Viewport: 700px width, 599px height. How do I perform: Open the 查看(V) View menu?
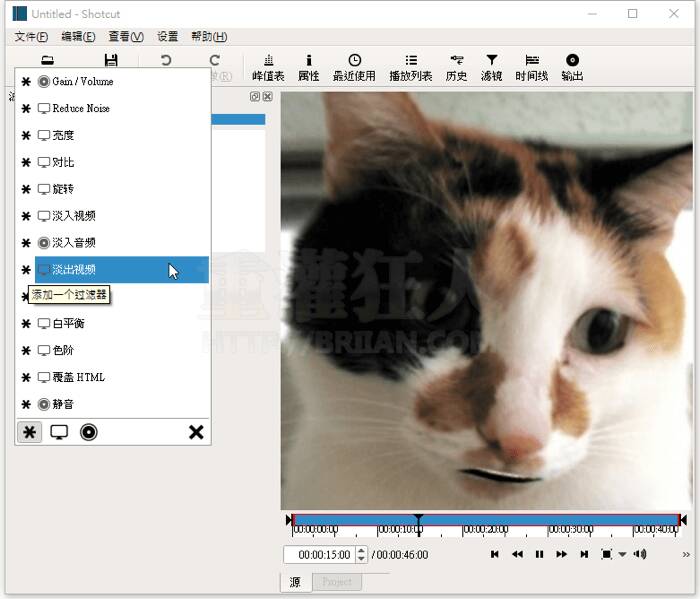[x=126, y=37]
